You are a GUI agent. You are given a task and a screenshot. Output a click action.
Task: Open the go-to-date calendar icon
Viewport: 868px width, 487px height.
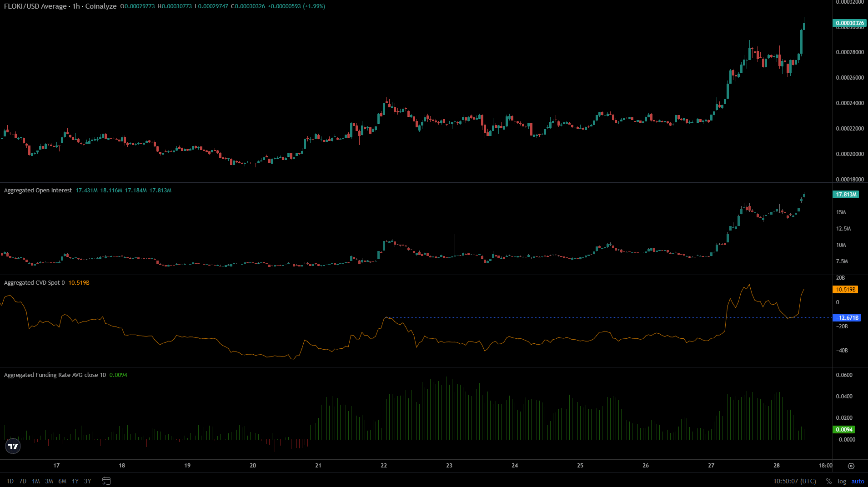coord(106,481)
